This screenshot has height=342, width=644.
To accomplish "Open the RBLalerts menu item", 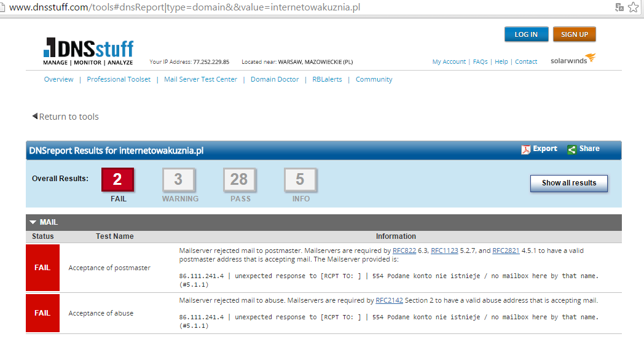I will coord(327,79).
